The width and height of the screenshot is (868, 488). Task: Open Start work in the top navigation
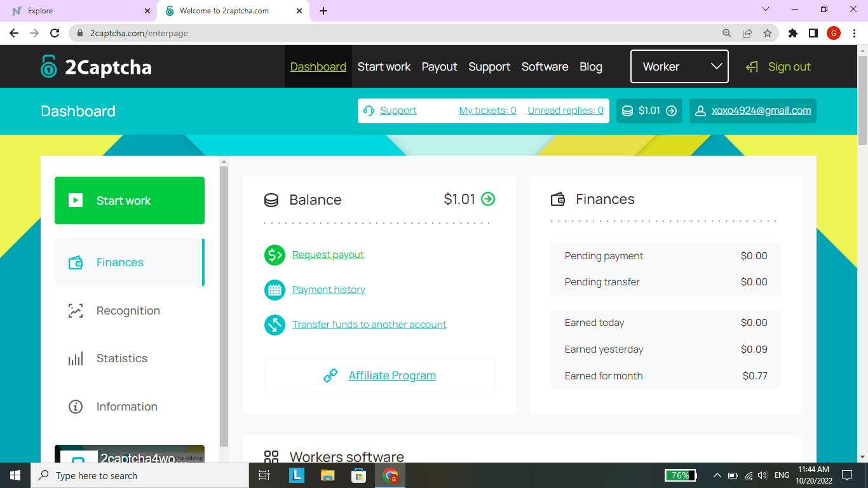click(384, 67)
